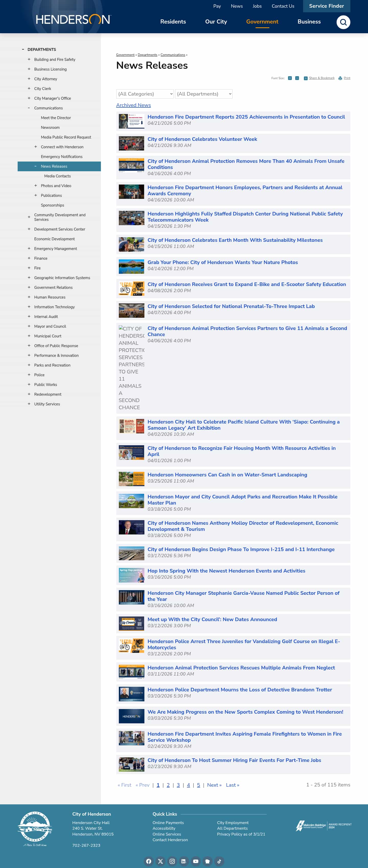The image size is (368, 868).
Task: Expand Utility Services sidebar item
Action: click(29, 404)
